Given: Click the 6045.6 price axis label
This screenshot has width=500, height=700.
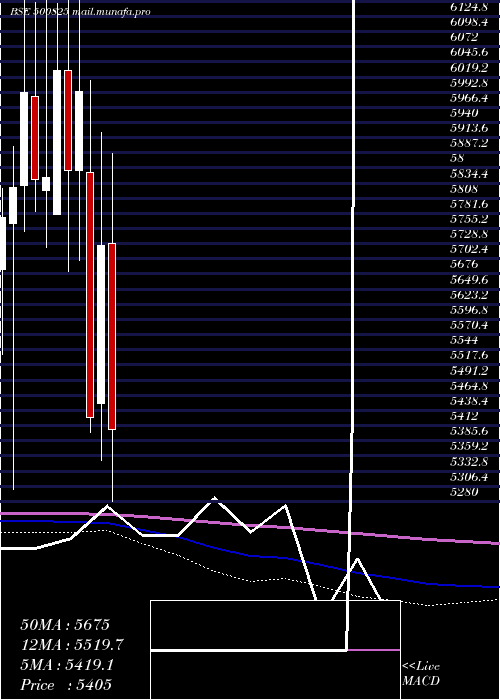Looking at the screenshot, I should (469, 52).
